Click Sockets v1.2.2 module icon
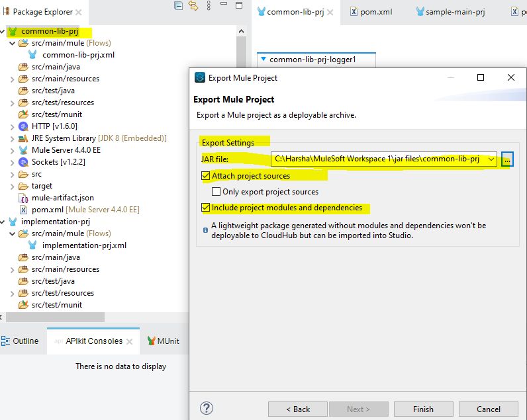The height and width of the screenshot is (420, 527). pos(23,162)
